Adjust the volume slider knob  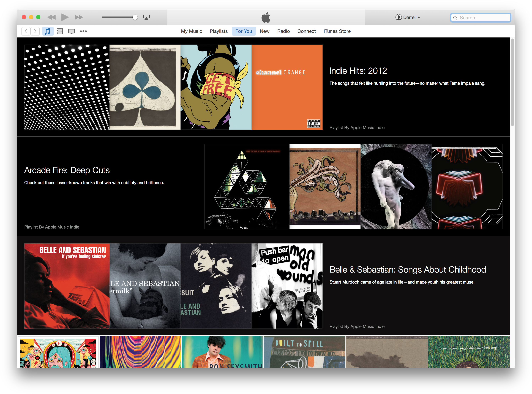135,17
